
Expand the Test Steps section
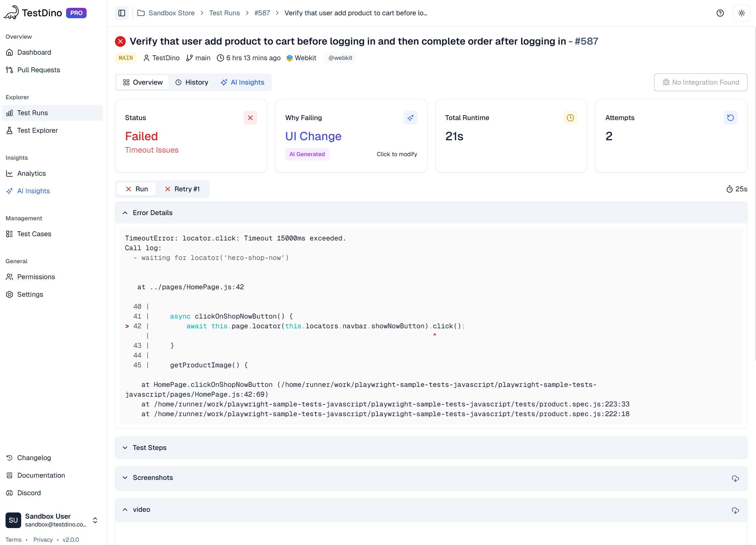(125, 447)
